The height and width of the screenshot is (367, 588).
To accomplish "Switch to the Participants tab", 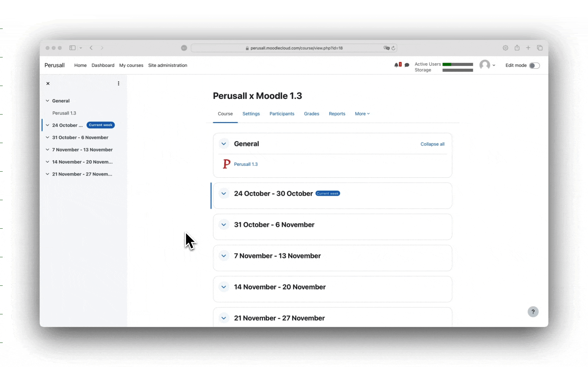I will [x=282, y=114].
